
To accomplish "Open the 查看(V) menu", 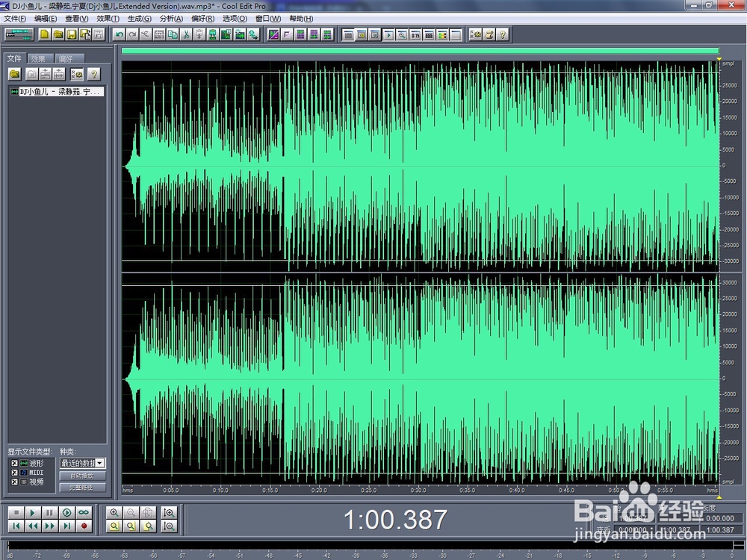I will [x=77, y=19].
